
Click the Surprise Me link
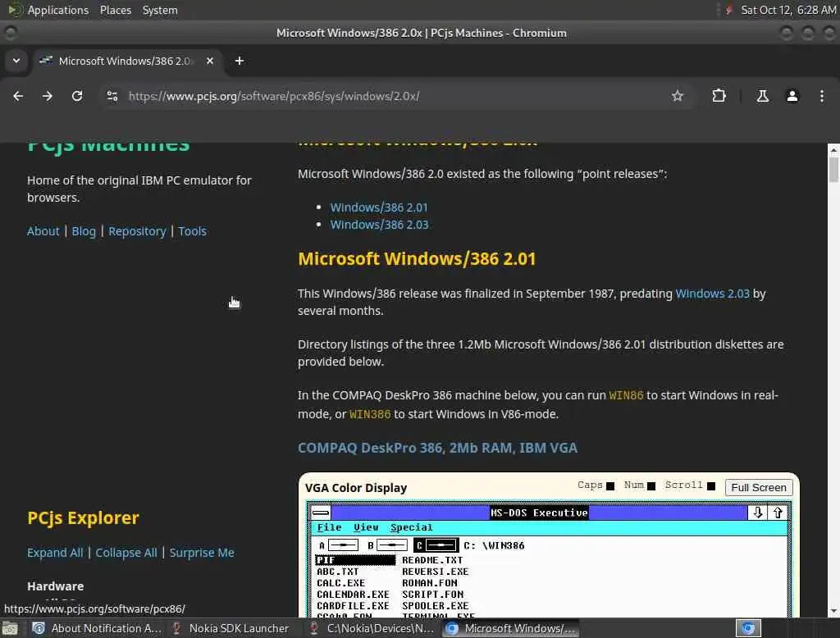[202, 552]
